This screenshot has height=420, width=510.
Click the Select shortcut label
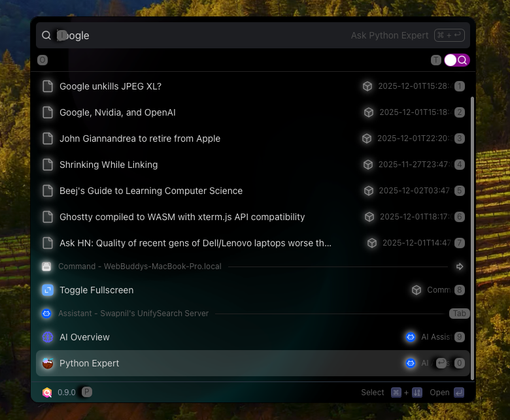coord(373,393)
